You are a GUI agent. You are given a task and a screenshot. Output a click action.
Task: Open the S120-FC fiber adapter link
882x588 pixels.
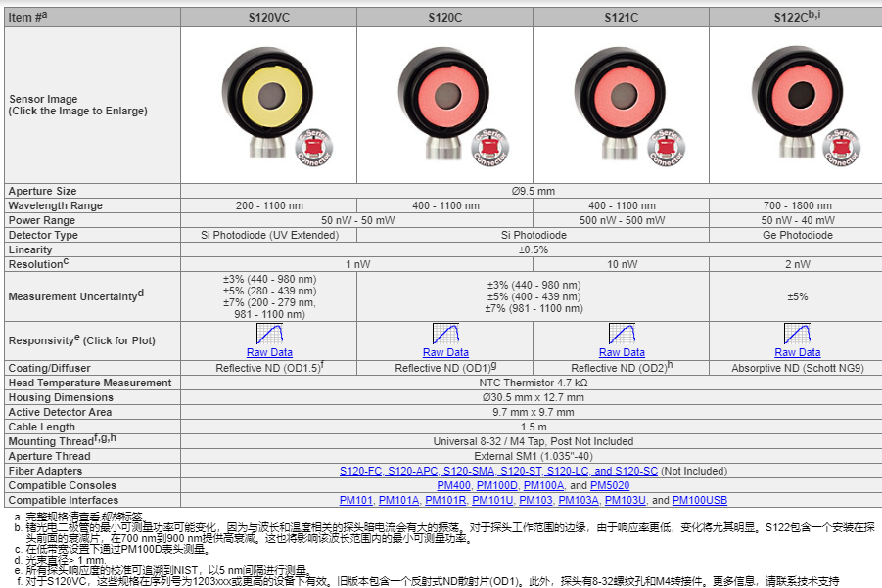pos(361,471)
